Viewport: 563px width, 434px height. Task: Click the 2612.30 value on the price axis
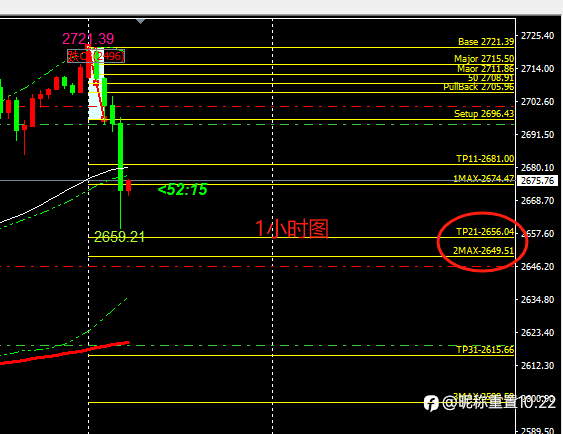(537, 366)
